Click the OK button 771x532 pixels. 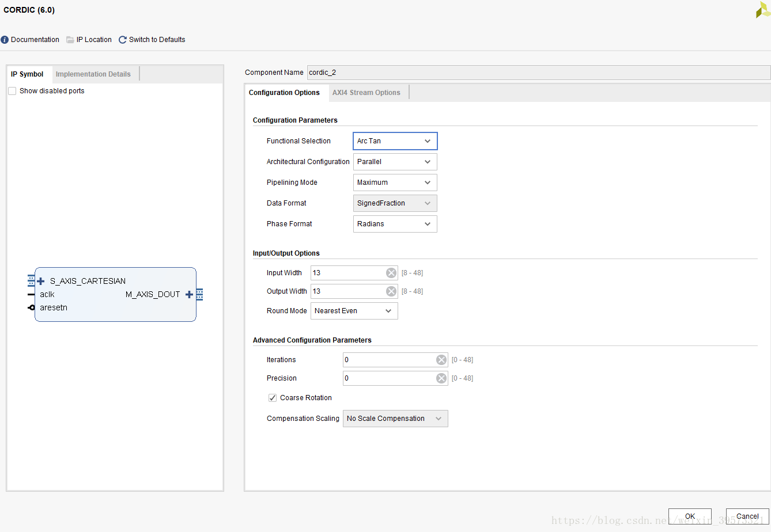pos(690,516)
